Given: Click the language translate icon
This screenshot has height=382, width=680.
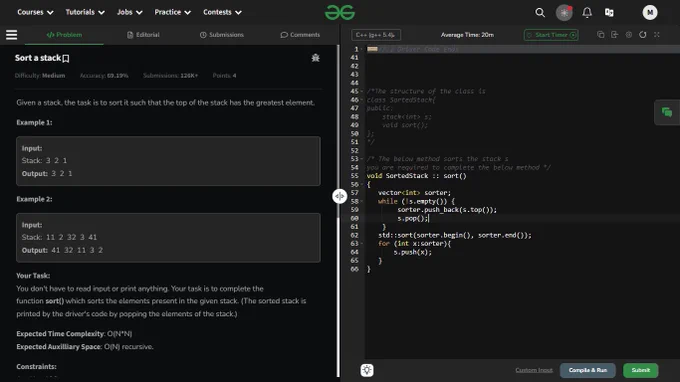Looking at the screenshot, I should point(609,13).
